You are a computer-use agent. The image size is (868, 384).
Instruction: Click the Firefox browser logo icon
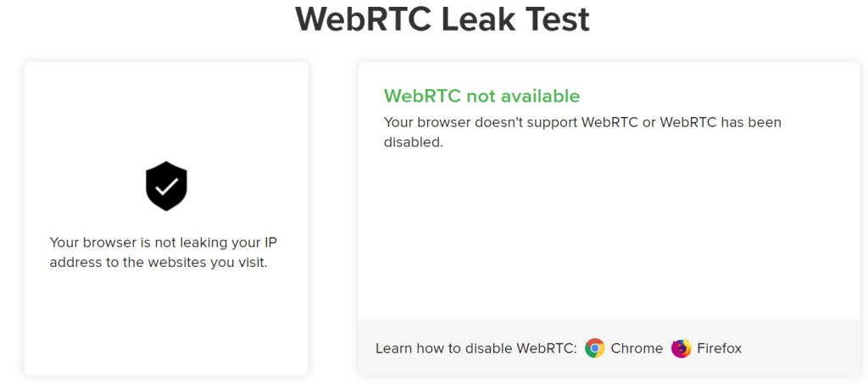(682, 348)
